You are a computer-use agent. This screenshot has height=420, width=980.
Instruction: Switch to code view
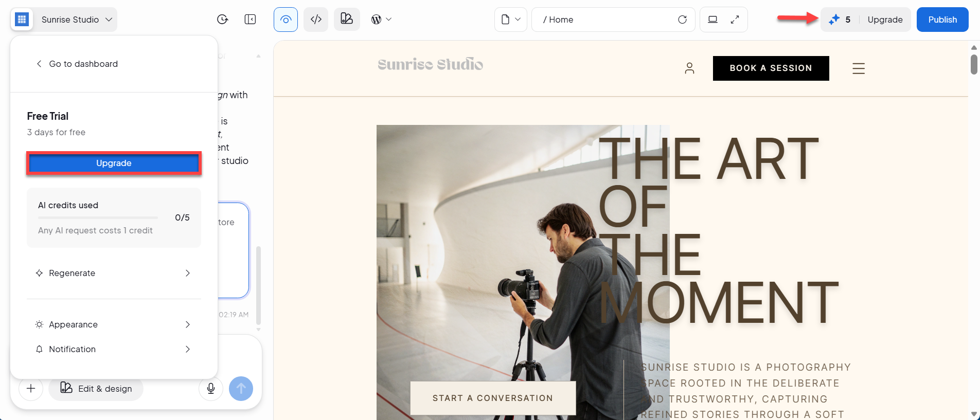(x=316, y=20)
